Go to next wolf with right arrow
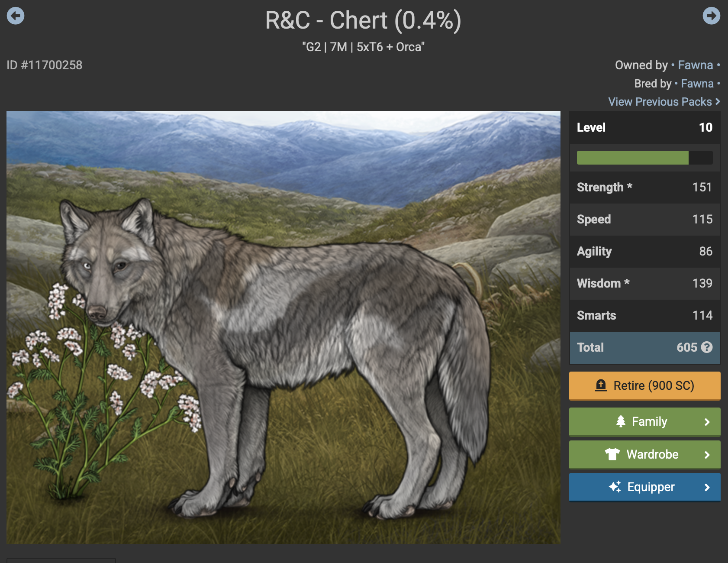The height and width of the screenshot is (563, 728). tap(711, 16)
